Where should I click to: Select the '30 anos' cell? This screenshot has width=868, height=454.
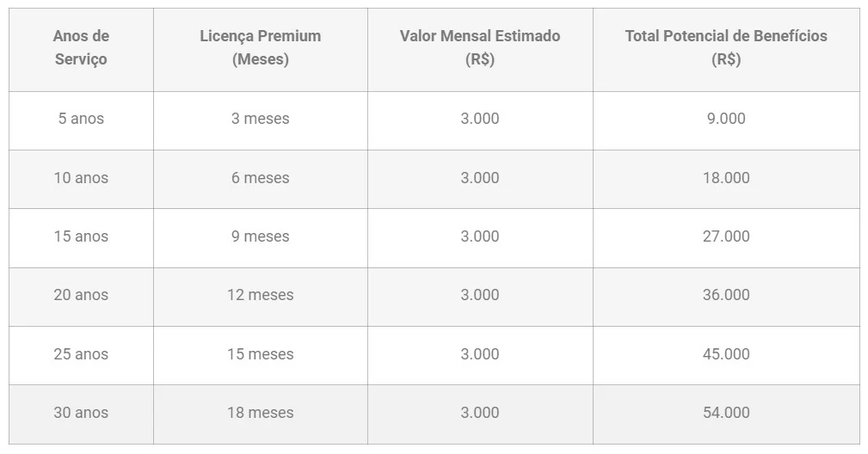(81, 413)
